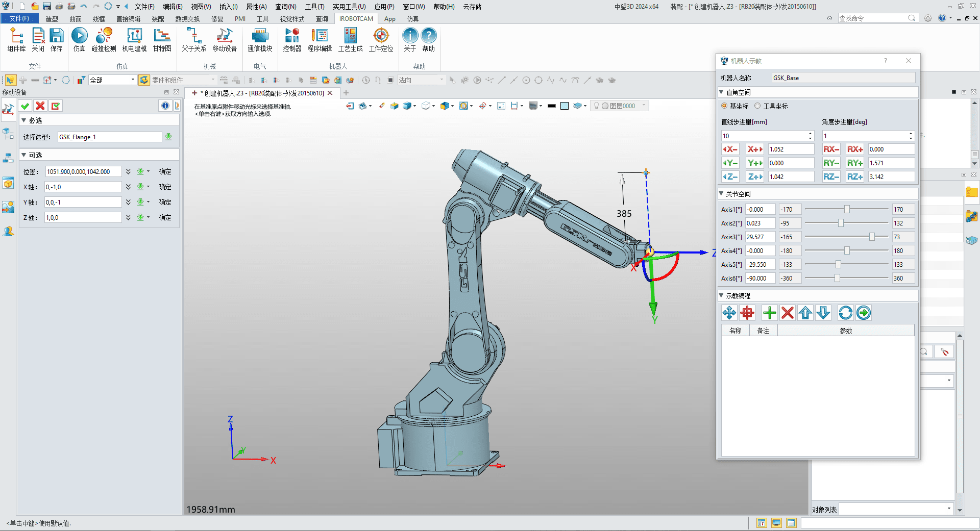
Task: Delete teach point with red X
Action: click(x=788, y=313)
